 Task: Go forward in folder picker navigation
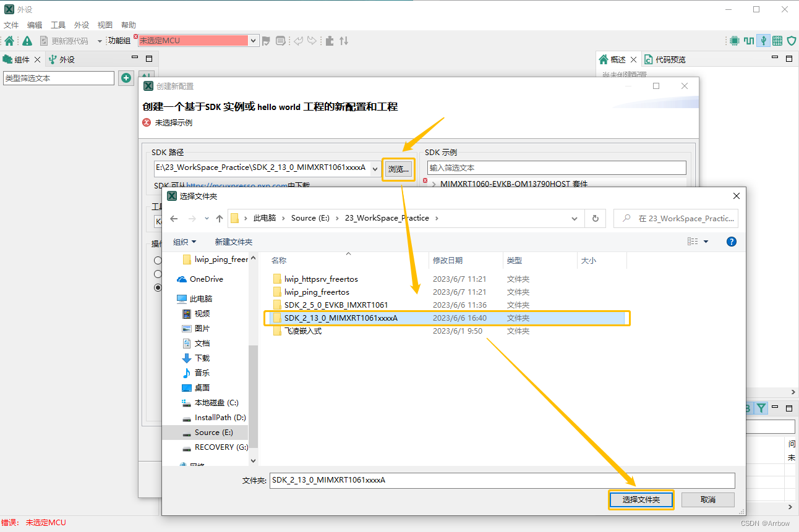coord(191,218)
